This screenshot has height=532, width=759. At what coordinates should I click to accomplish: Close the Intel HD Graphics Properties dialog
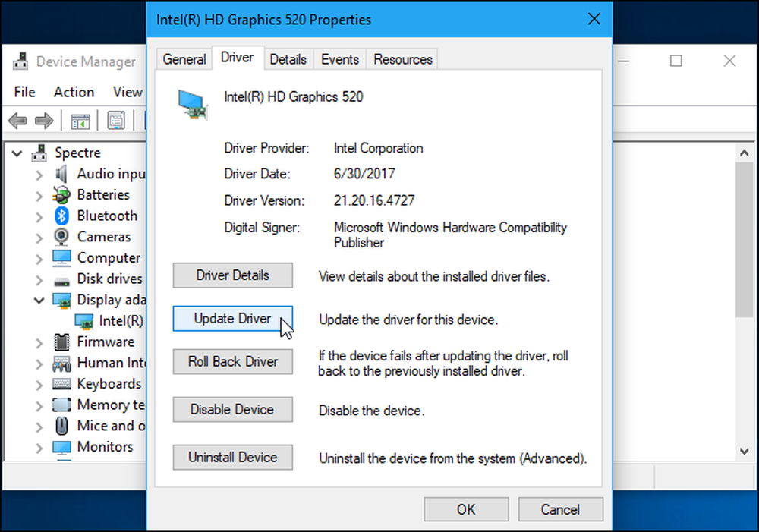[x=594, y=20]
